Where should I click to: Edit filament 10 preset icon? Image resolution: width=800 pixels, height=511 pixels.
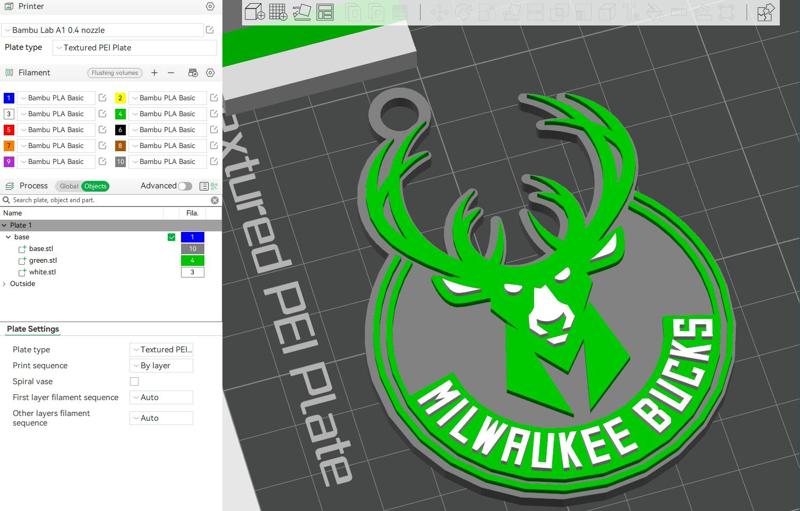pyautogui.click(x=214, y=161)
